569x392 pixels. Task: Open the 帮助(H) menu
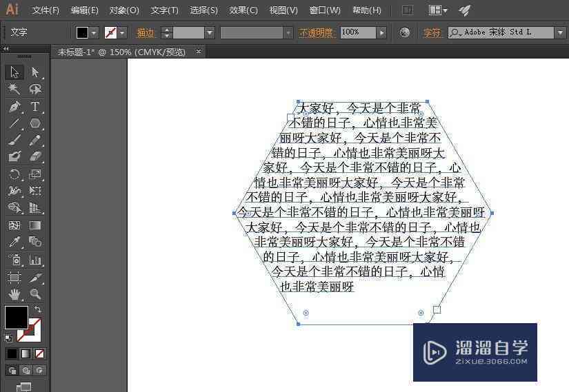(x=367, y=10)
